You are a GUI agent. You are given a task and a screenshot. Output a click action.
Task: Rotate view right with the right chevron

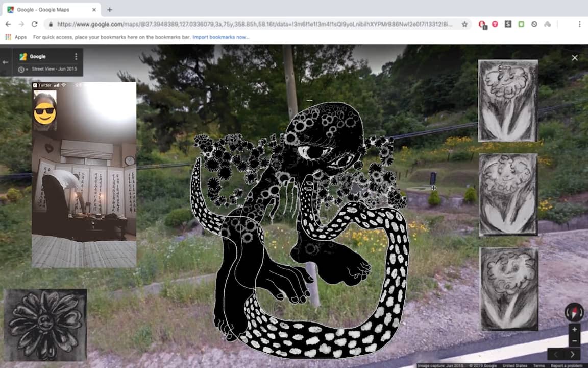tap(573, 354)
